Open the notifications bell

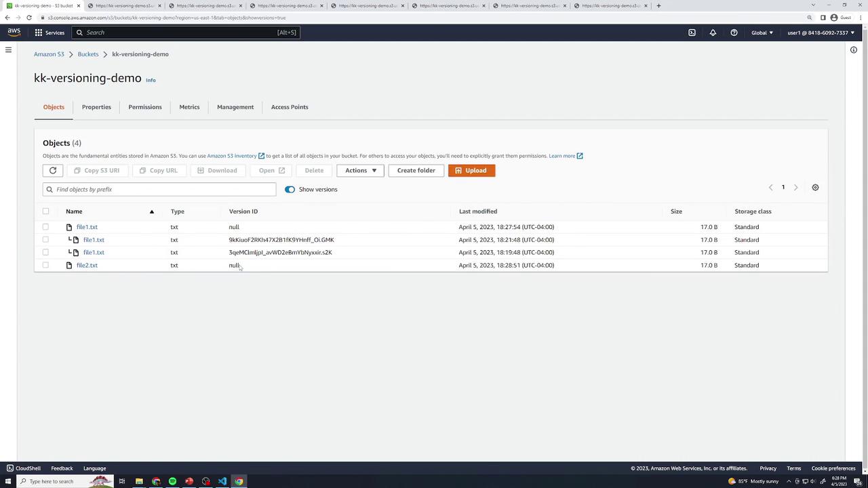click(x=713, y=33)
